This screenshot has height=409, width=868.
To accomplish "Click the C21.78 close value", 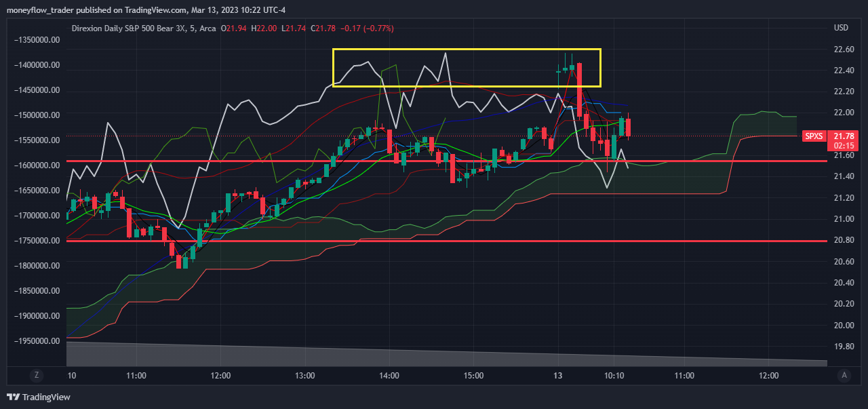I will click(323, 28).
